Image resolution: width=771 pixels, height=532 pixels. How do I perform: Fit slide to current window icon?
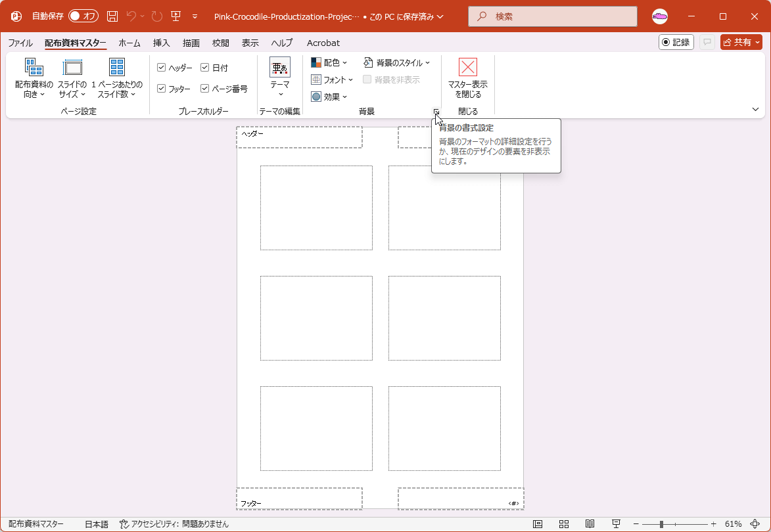755,524
